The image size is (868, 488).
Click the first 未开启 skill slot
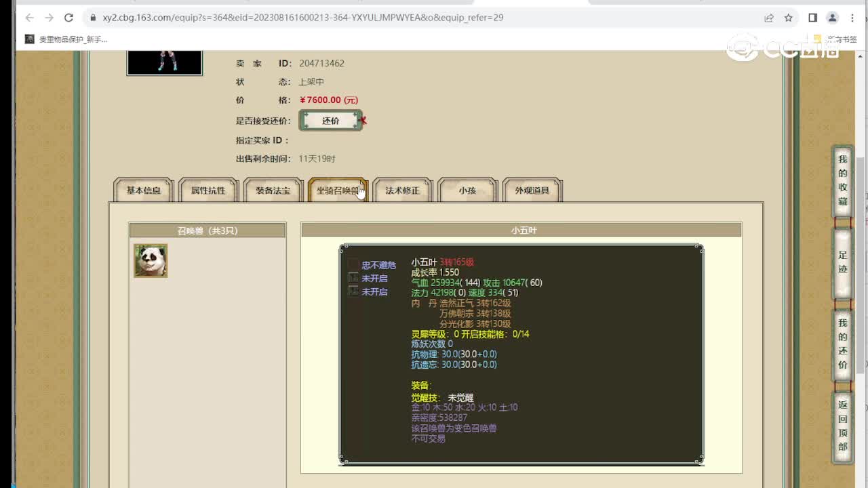tap(353, 278)
